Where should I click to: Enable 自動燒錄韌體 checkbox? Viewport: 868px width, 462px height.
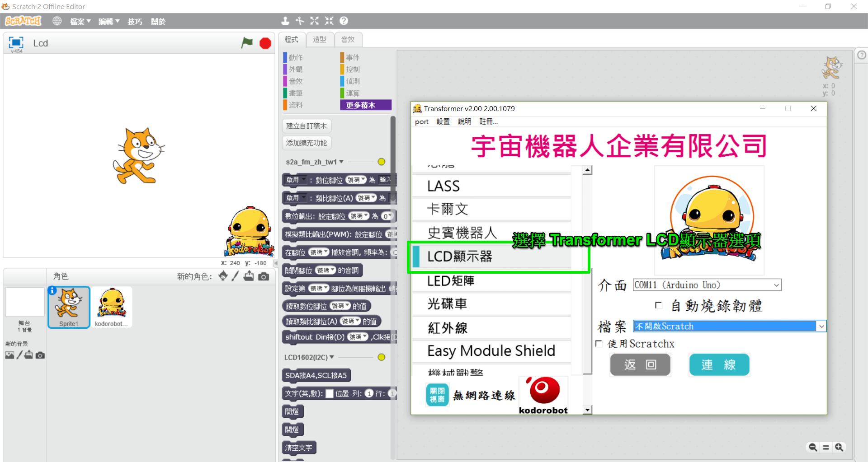[x=659, y=305]
